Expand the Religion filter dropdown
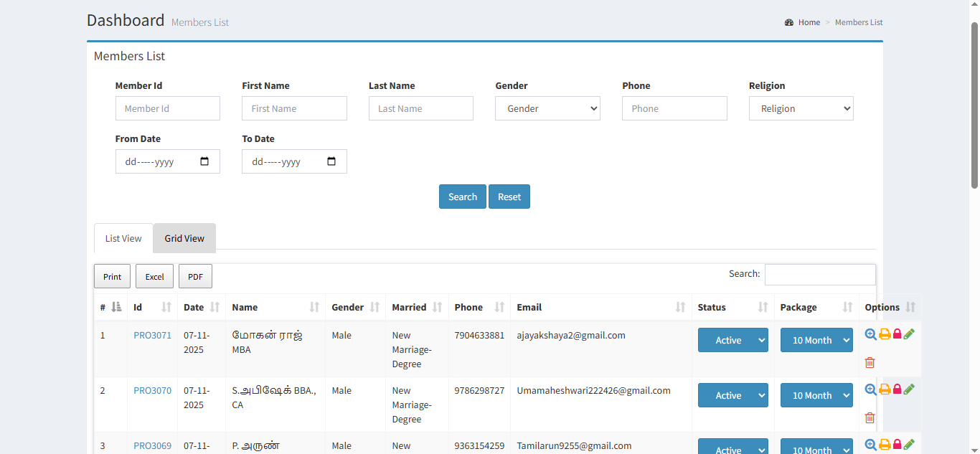This screenshot has width=980, height=454. point(801,108)
